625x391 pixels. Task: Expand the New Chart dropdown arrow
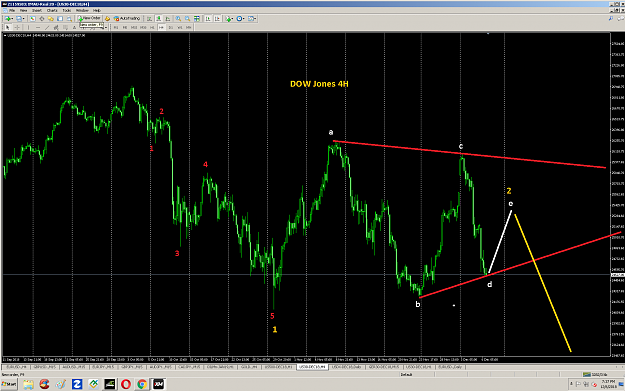click(x=12, y=18)
